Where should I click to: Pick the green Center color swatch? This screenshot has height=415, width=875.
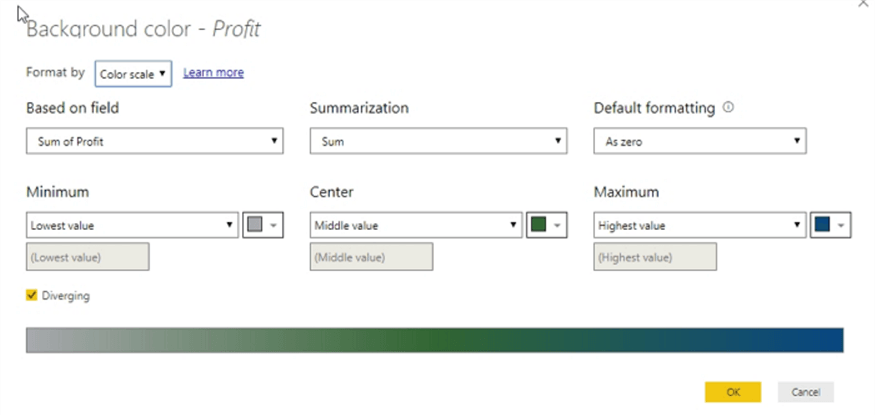tap(538, 226)
